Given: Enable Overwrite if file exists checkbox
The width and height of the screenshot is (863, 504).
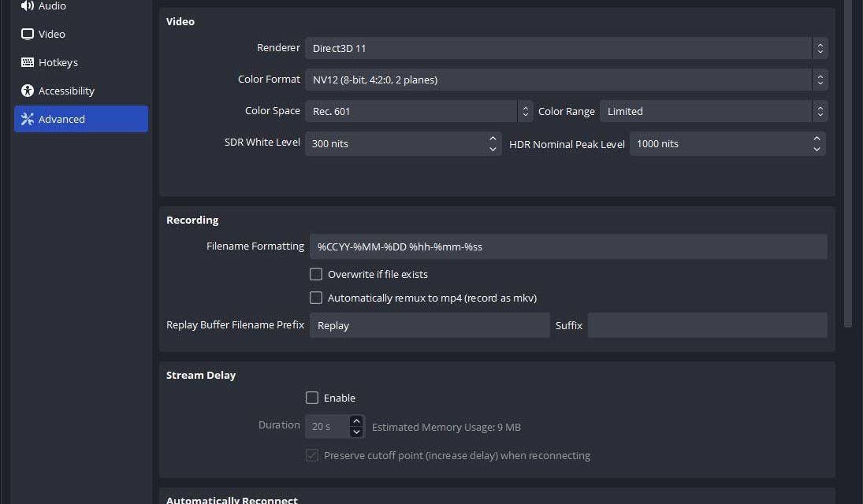Looking at the screenshot, I should click(x=316, y=275).
